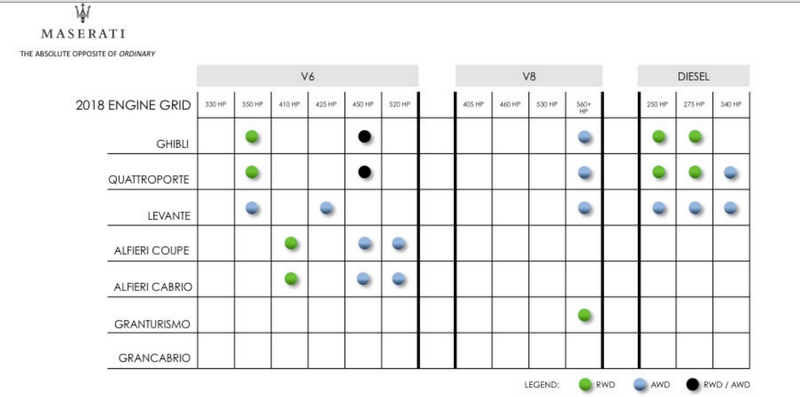Viewport: 800px width, 397px height.
Task: Click the Maserati trident logo
Action: click(x=83, y=14)
